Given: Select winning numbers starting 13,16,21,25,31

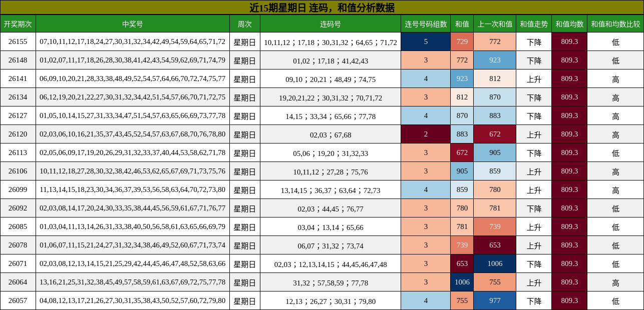Looking at the screenshot, I should click(x=133, y=282).
